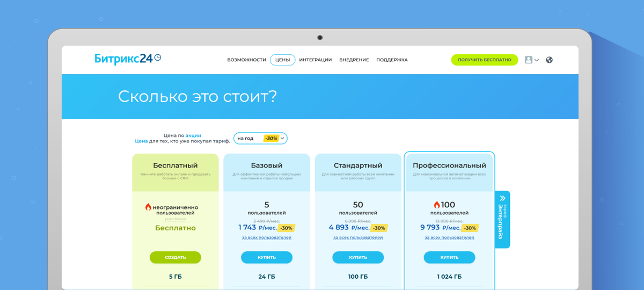This screenshot has width=644, height=290.
Task: Expand the arrow next to profile icon
Action: 537,60
